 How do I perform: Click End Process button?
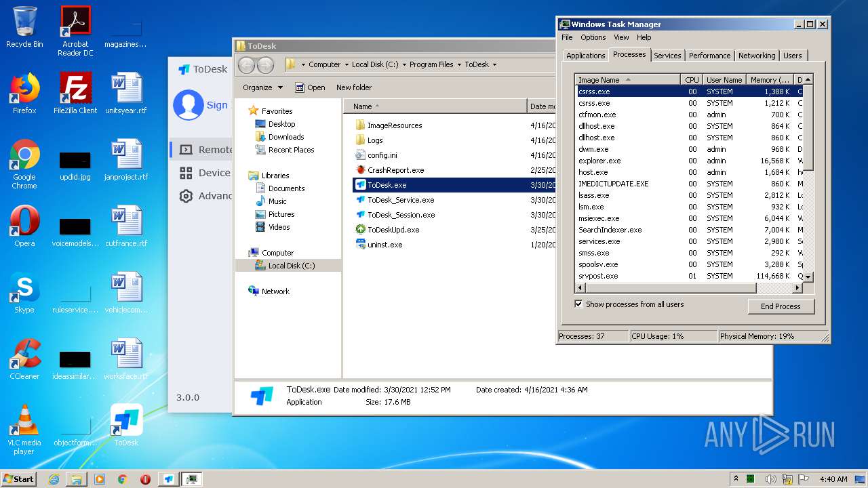tap(781, 306)
